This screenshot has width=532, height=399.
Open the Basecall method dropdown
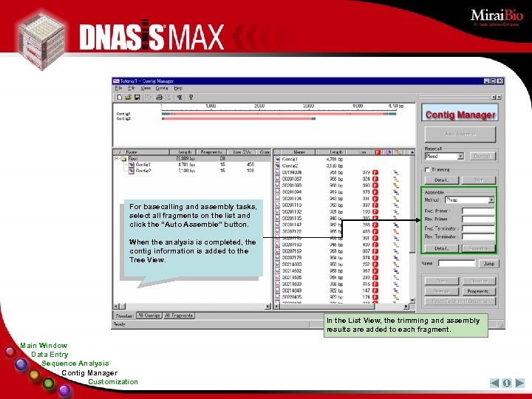pos(460,157)
